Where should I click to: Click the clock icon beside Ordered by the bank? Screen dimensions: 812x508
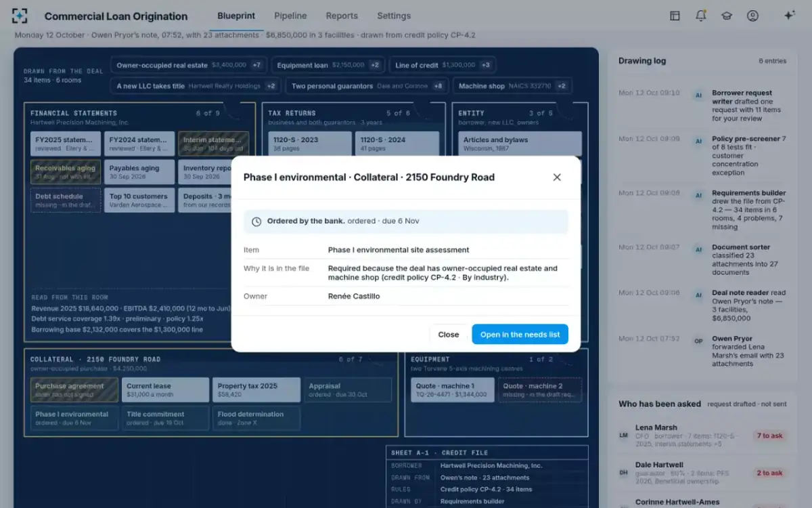tap(256, 221)
